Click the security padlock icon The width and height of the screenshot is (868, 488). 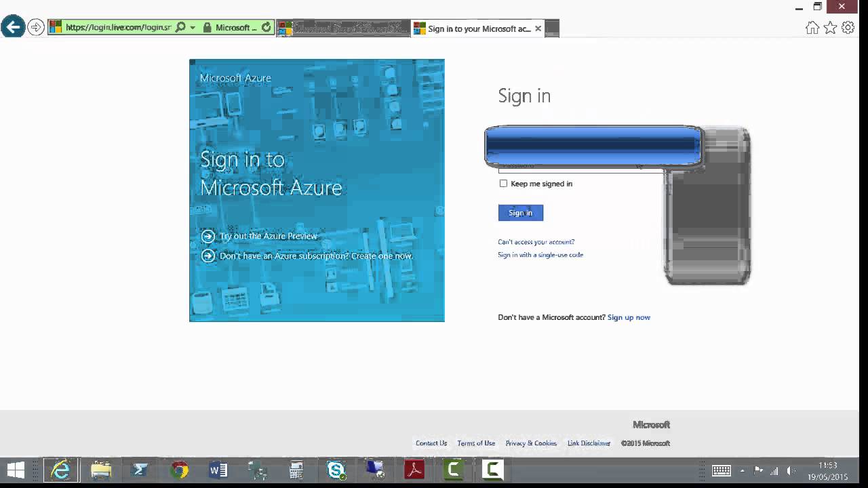(206, 28)
